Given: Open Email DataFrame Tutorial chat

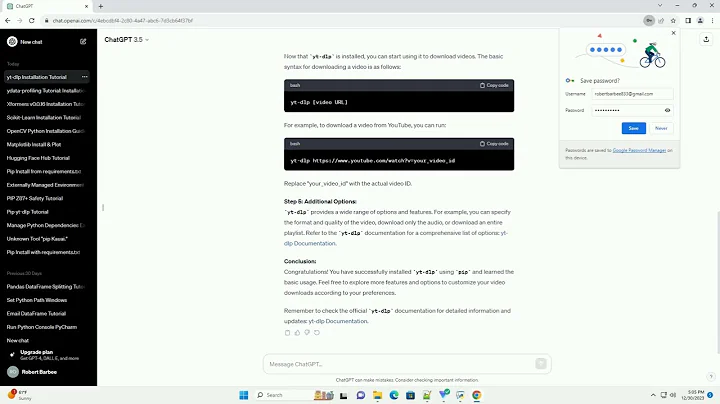Looking at the screenshot, I should [x=47, y=314].
